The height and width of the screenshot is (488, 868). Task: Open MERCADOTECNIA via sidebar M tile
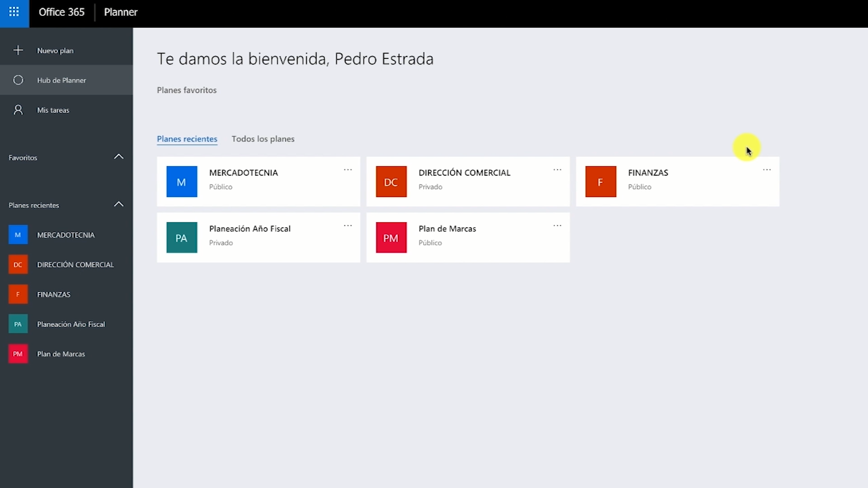18,235
